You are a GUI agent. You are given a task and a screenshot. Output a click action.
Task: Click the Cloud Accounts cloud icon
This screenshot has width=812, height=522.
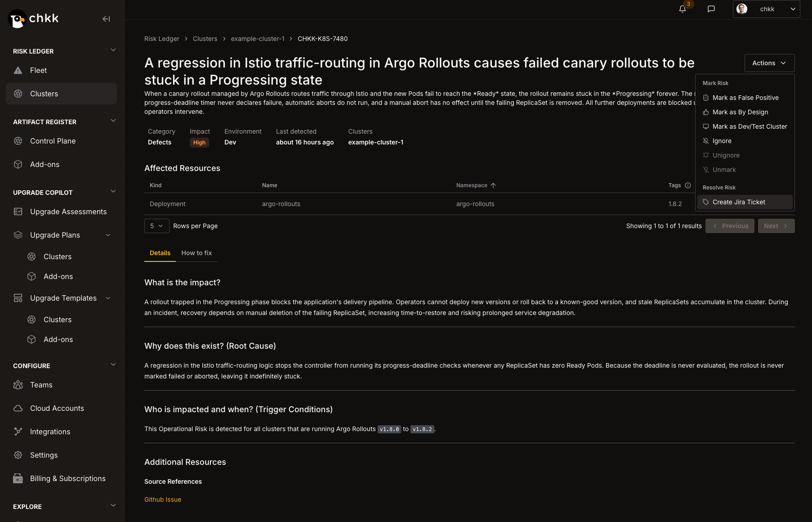(x=18, y=408)
